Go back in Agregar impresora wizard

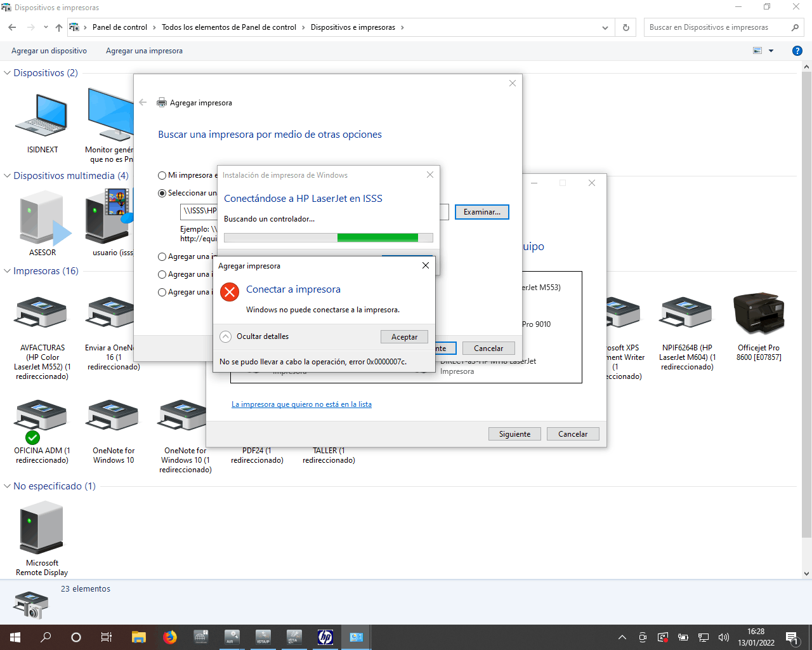click(x=143, y=102)
